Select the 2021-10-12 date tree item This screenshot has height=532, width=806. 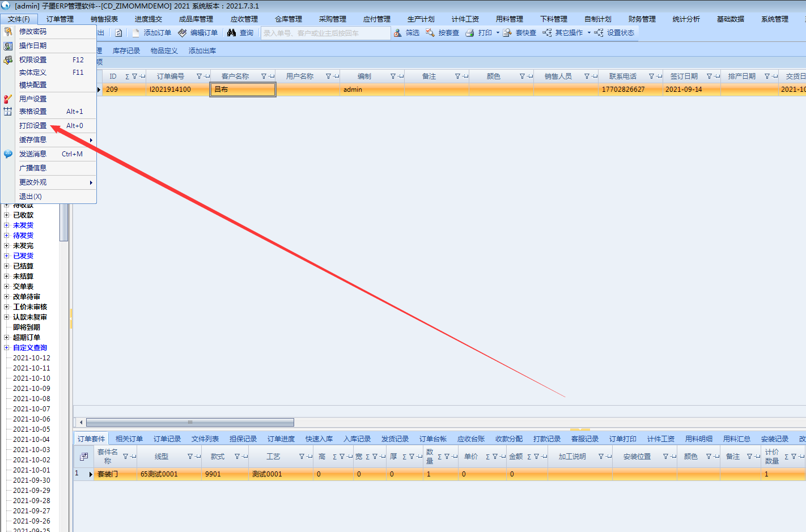pos(32,358)
